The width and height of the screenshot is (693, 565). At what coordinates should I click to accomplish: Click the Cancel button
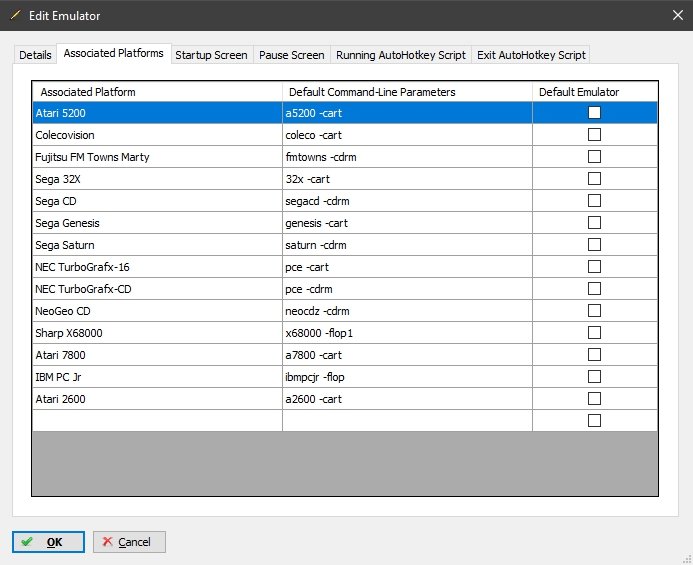pyautogui.click(x=129, y=542)
